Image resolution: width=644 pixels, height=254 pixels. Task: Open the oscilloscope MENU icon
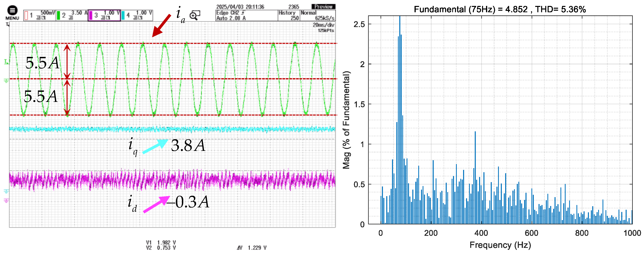pyautogui.click(x=12, y=11)
